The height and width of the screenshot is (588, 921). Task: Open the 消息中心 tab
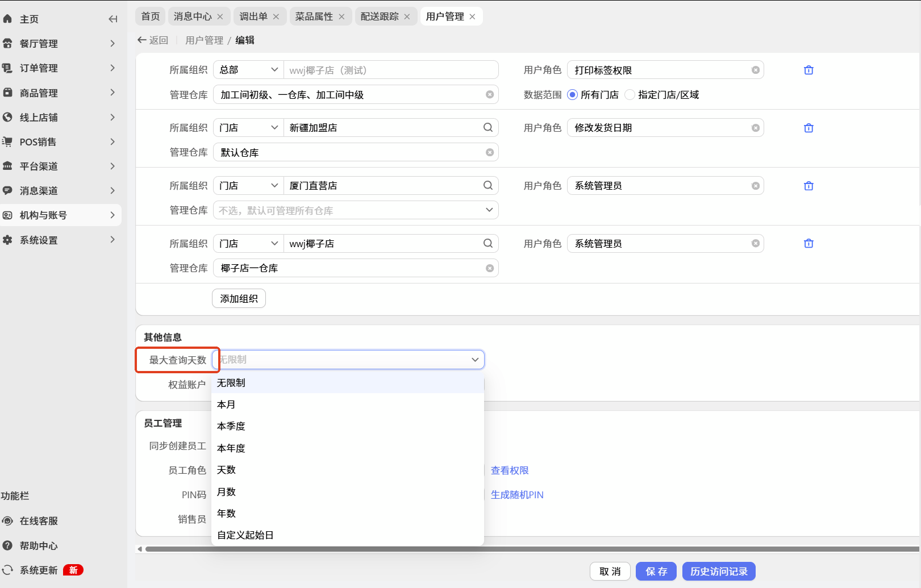[193, 16]
